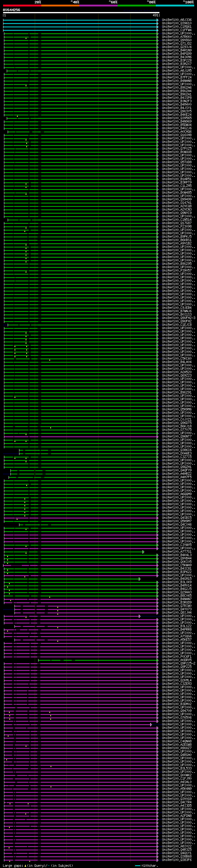Select the UniRef100_B4R1N9 label

coord(177,50)
